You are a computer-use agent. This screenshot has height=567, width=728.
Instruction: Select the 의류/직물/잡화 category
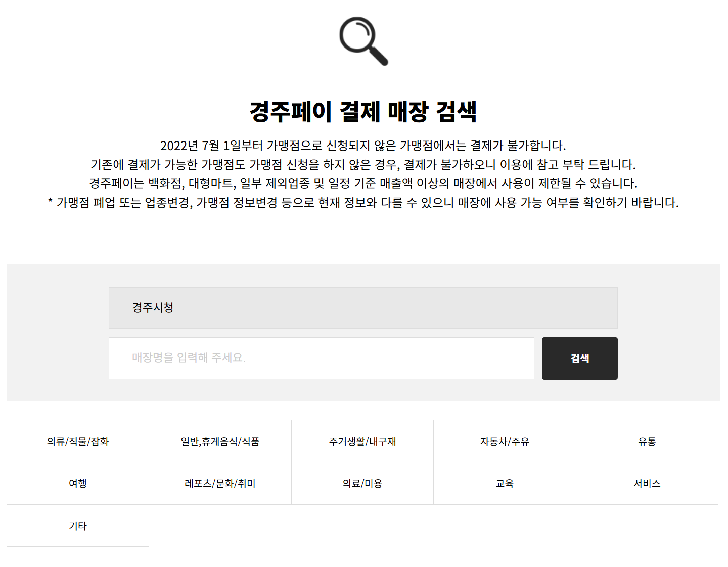(x=78, y=441)
